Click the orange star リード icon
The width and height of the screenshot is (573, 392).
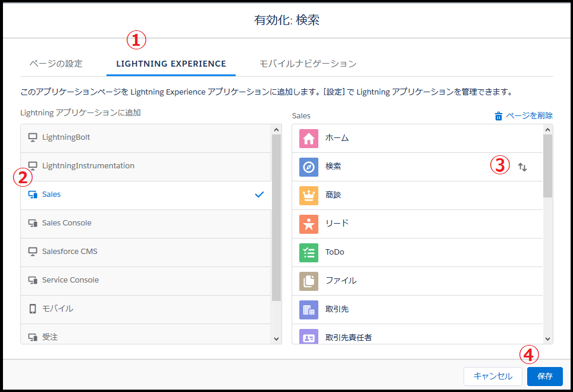308,224
